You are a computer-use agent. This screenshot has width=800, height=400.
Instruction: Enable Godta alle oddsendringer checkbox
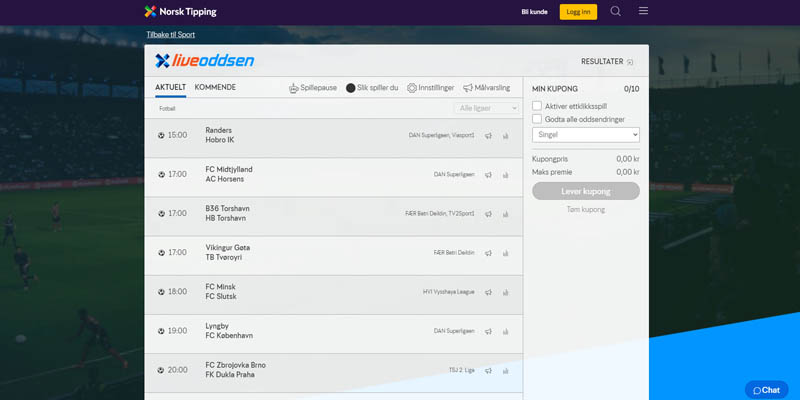[537, 119]
